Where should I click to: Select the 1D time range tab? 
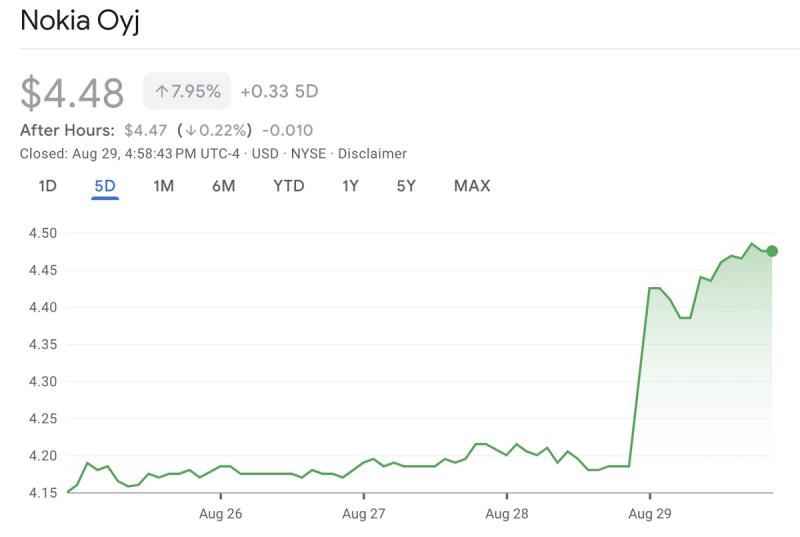click(x=47, y=186)
